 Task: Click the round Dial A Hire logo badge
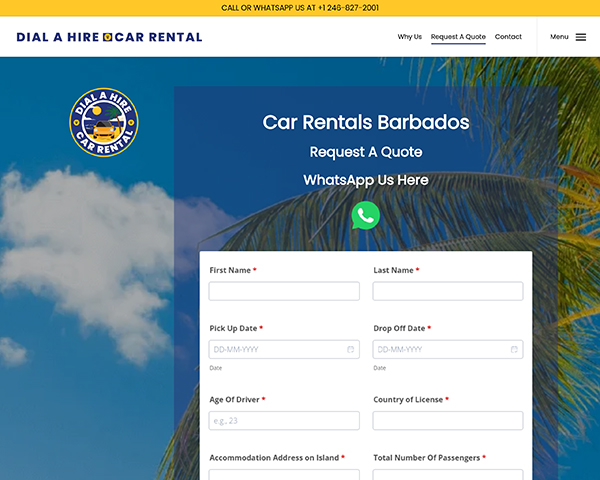[104, 122]
